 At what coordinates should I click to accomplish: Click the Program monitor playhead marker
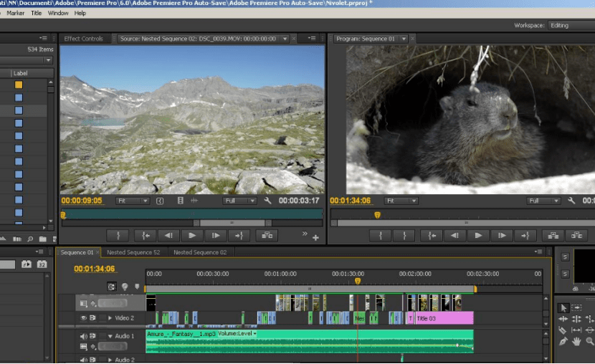(x=377, y=215)
